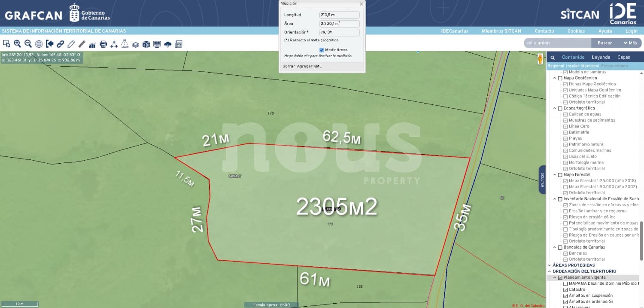Switch to the Contenido tab
This screenshot has width=644, height=308.
[x=573, y=57]
